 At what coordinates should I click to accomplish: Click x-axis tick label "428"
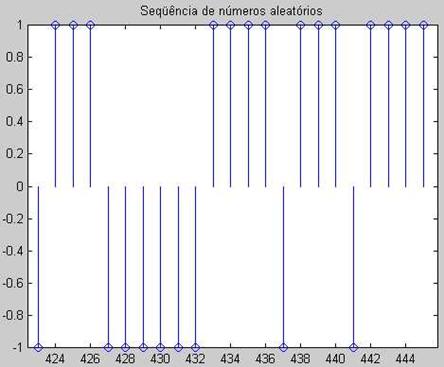point(125,359)
